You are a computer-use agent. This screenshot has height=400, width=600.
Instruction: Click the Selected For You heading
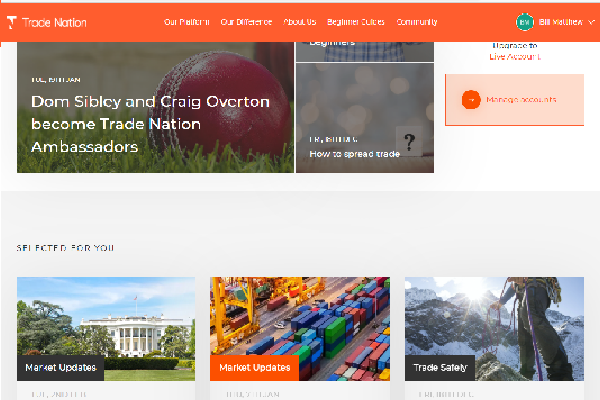[x=65, y=248]
